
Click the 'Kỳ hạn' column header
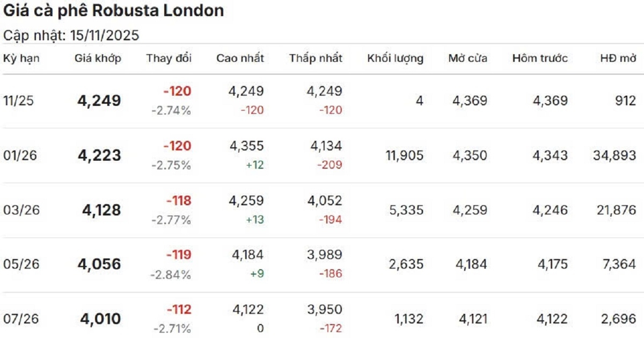[x=21, y=59]
